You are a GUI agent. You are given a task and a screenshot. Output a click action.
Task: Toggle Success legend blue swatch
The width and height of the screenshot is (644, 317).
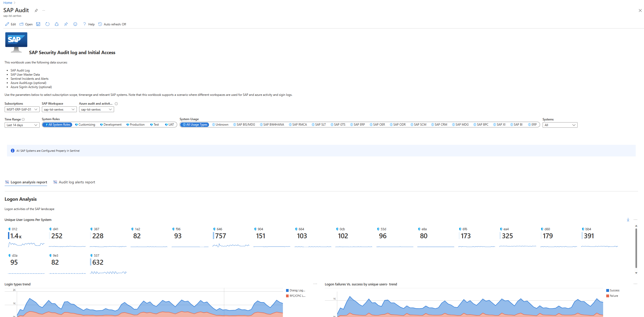(x=608, y=291)
